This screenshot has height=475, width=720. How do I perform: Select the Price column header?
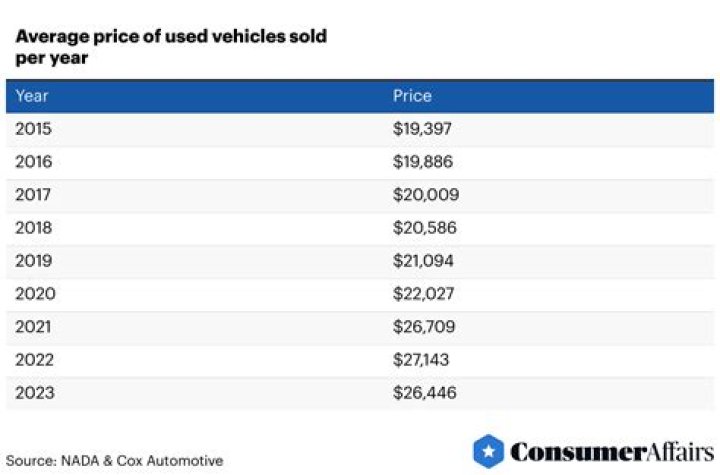point(412,96)
